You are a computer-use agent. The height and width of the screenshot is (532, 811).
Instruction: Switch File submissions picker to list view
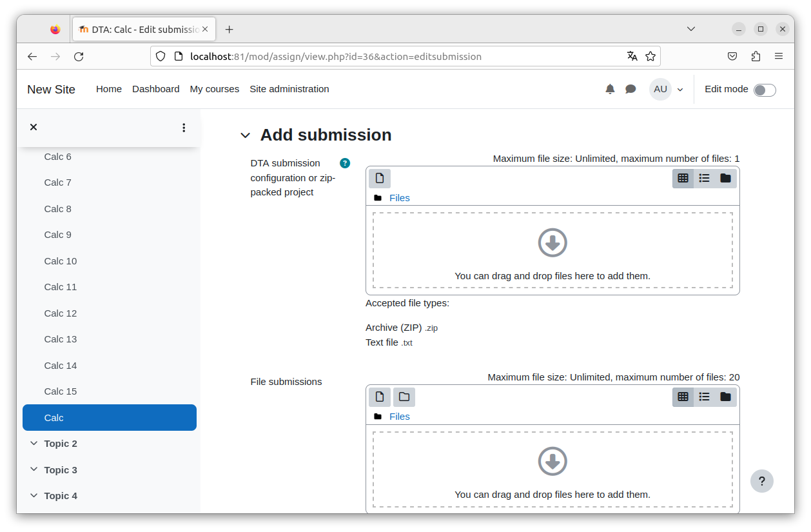pyautogui.click(x=705, y=397)
